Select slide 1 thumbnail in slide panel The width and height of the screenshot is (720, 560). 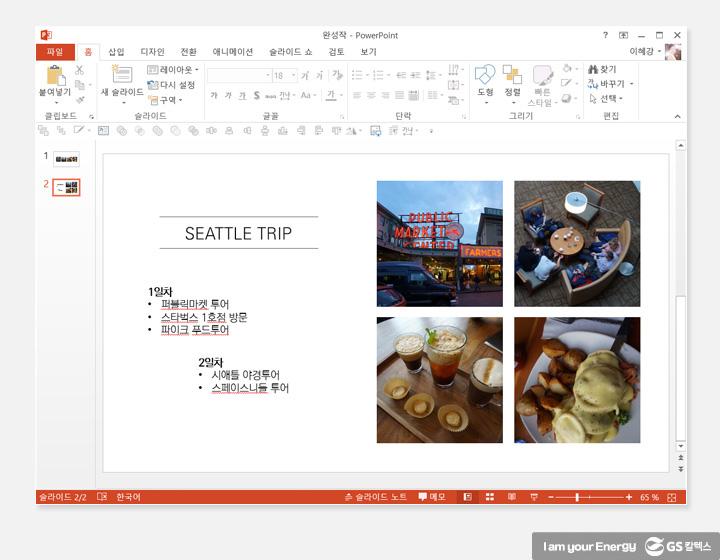click(x=66, y=158)
